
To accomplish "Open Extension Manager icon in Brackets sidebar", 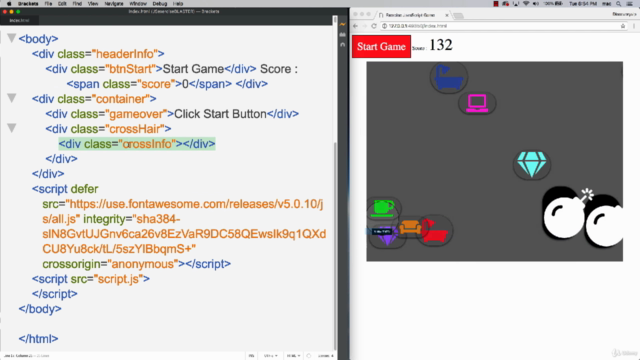I will 342,35.
